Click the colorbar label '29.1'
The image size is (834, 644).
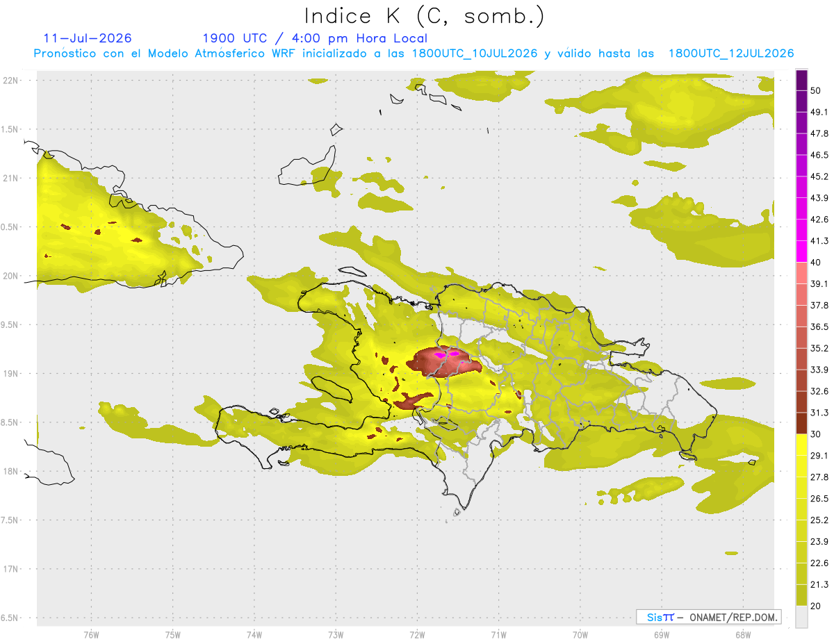coord(819,456)
